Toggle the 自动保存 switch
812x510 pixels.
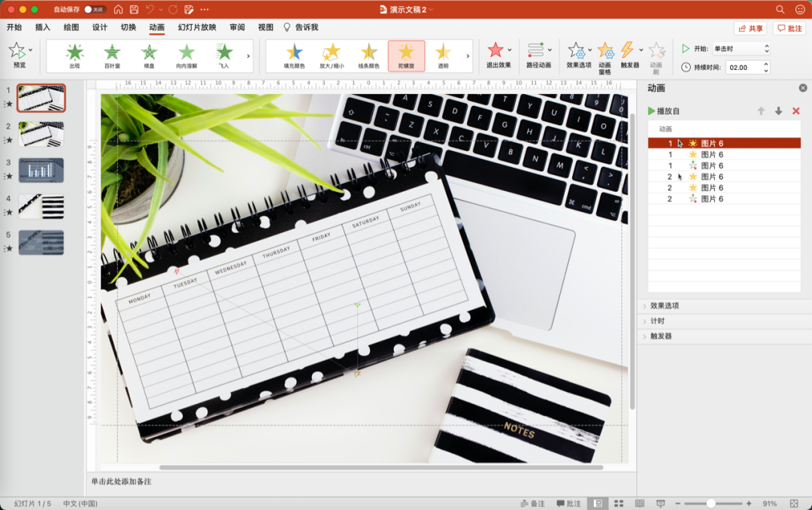point(95,9)
